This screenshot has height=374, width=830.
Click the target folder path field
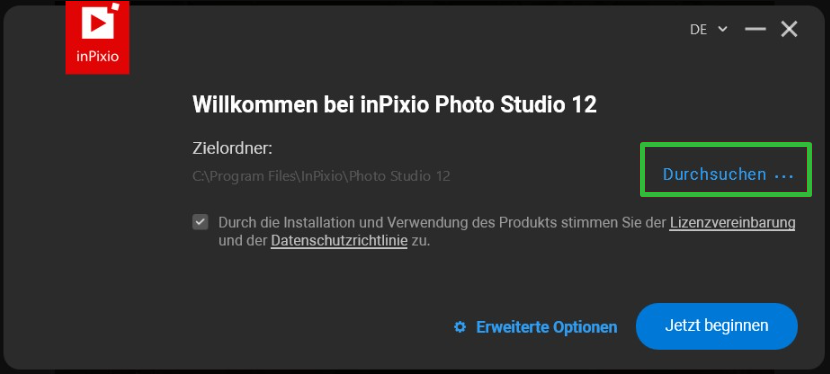322,176
